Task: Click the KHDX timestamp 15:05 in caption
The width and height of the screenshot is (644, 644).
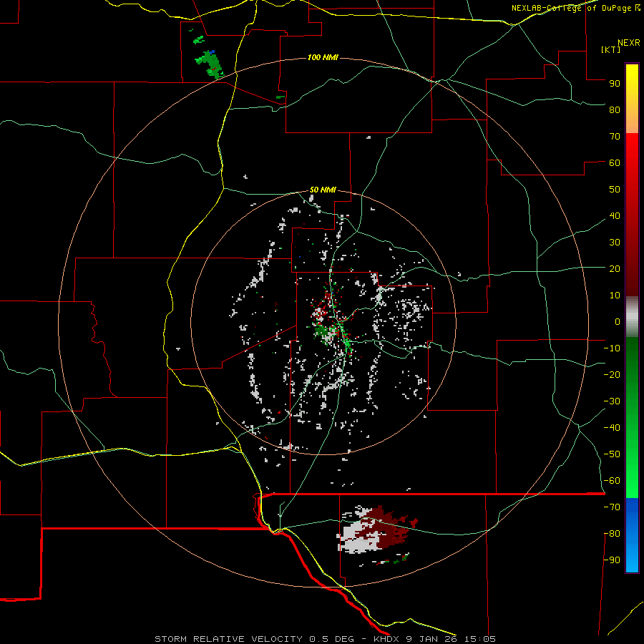Action: [480, 639]
